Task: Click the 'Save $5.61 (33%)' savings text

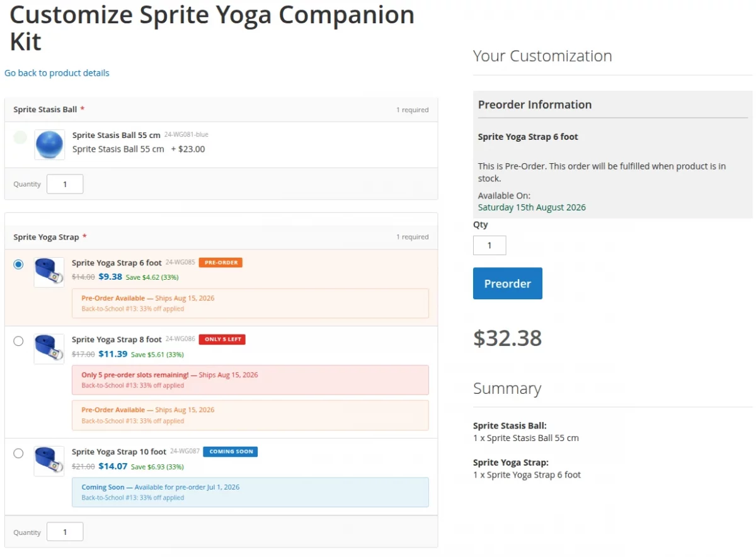Action: click(x=157, y=354)
